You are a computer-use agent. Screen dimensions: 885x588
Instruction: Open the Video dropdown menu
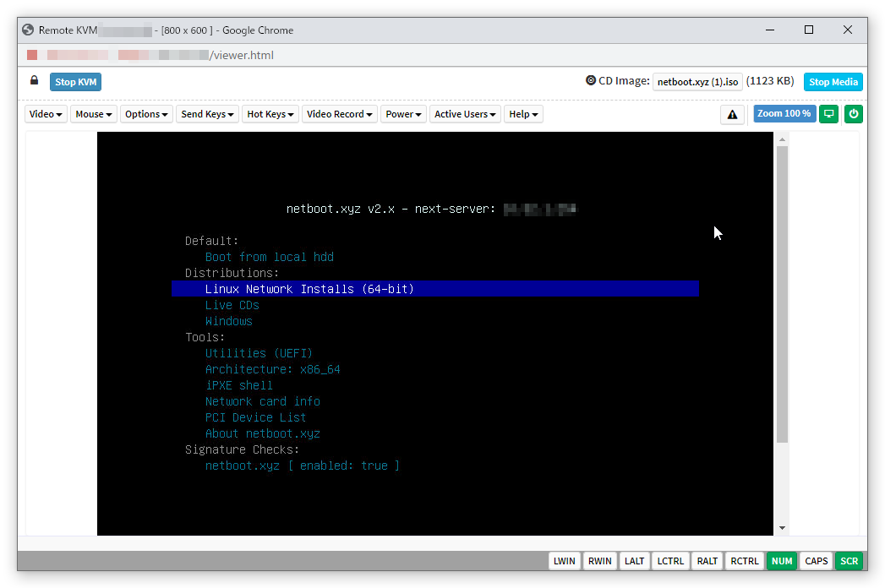coord(45,113)
